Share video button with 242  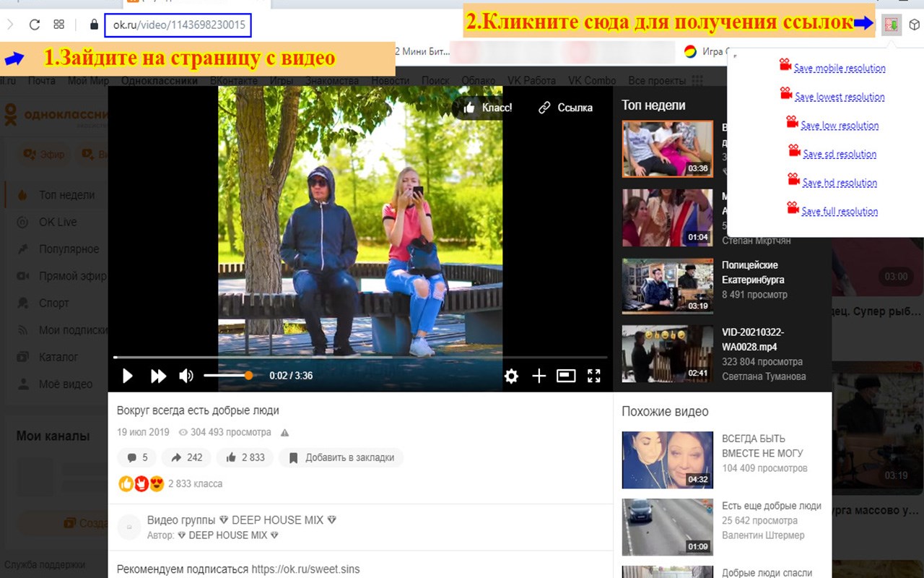[186, 457]
